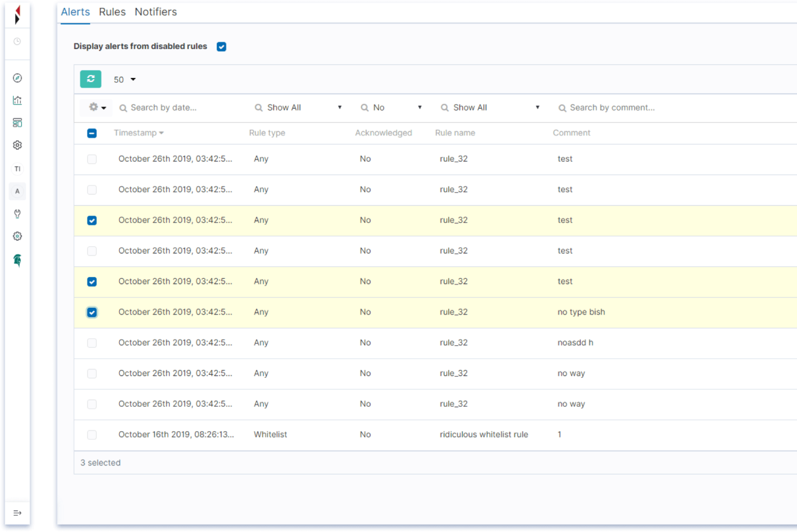The height and width of the screenshot is (532, 797).
Task: Click the TI icon in sidebar
Action: 17,168
